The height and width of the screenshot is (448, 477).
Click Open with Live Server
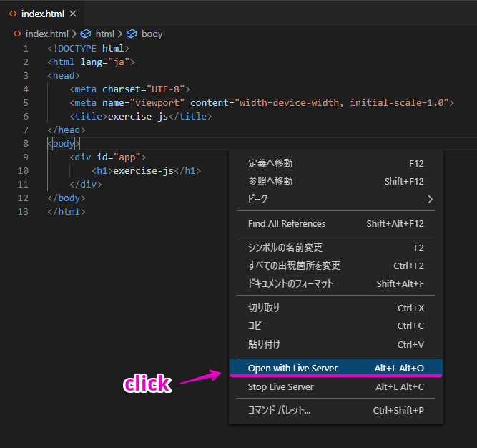292,368
